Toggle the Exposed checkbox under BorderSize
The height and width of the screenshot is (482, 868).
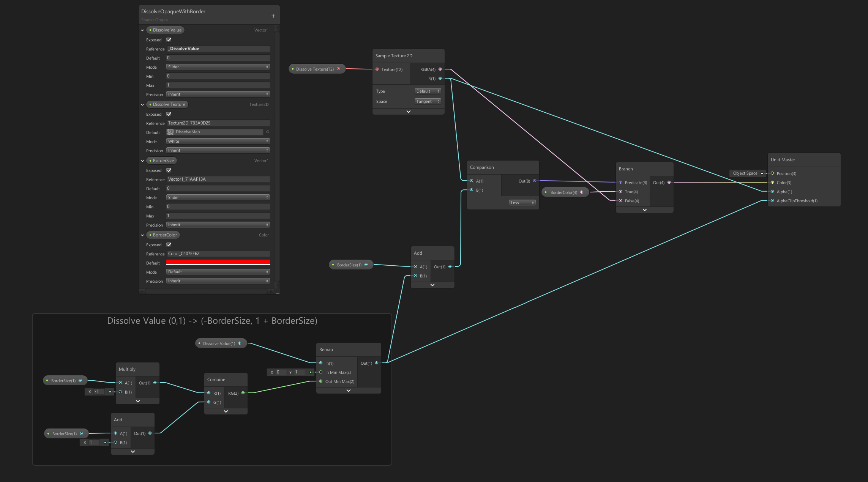click(169, 170)
